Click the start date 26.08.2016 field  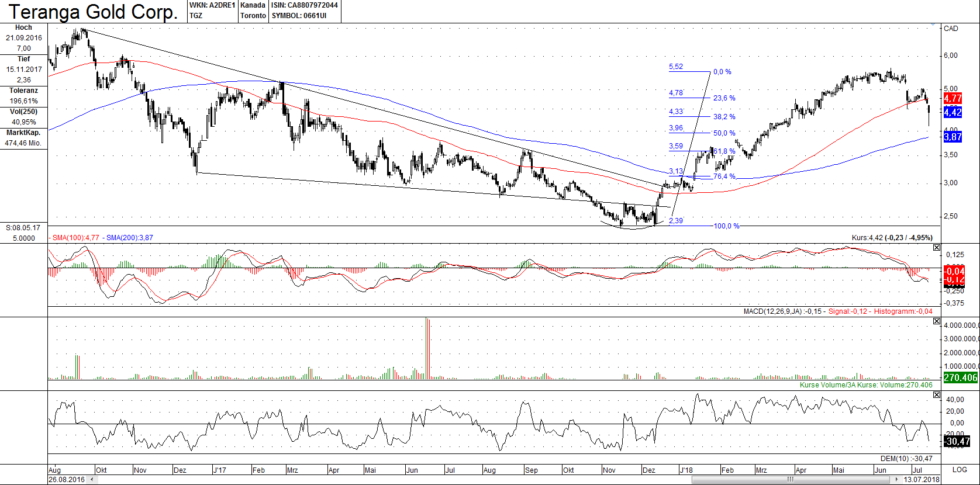point(67,480)
